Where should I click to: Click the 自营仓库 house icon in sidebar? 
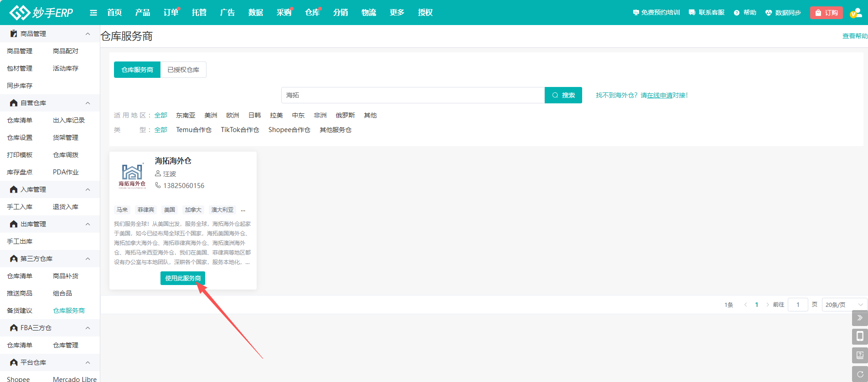(x=14, y=103)
